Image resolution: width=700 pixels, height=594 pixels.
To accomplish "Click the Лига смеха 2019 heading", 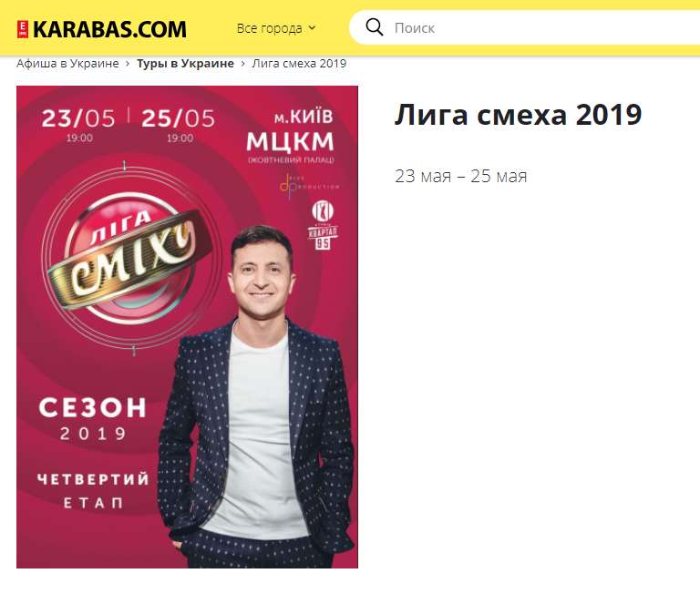I will point(518,115).
